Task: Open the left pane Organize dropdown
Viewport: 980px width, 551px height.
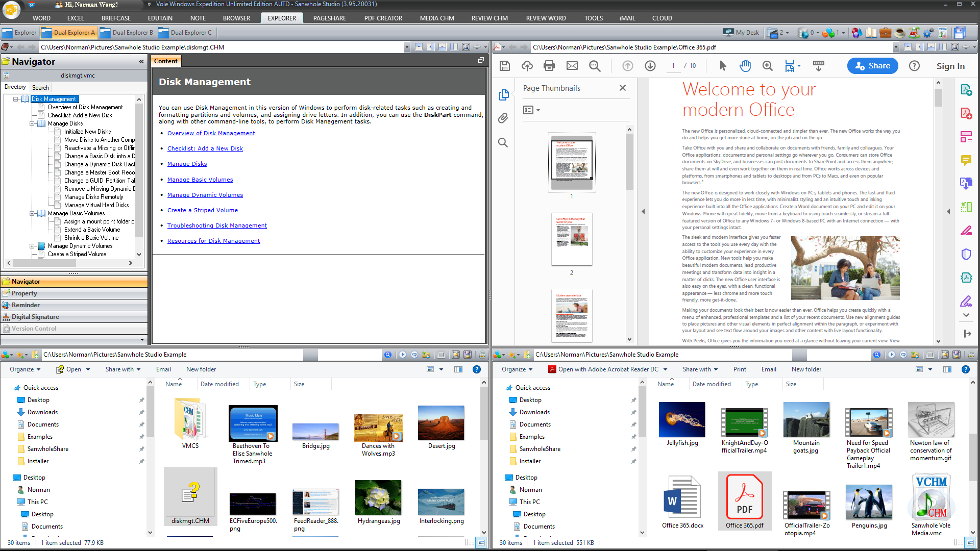Action: [x=25, y=369]
